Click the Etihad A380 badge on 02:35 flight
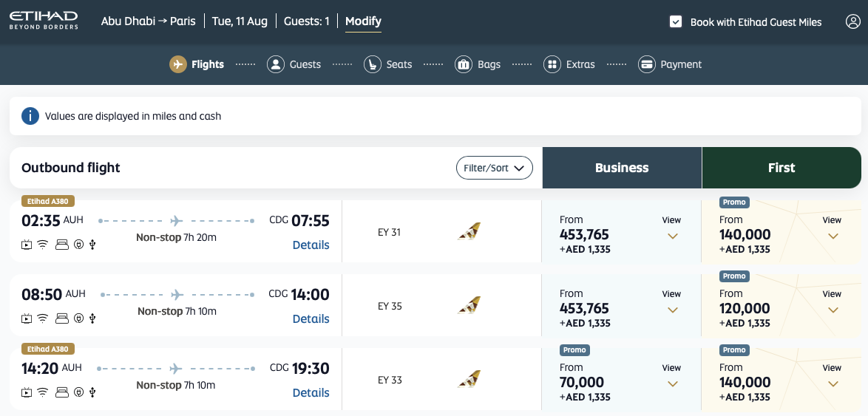Image resolution: width=868 pixels, height=416 pixels. (47, 202)
